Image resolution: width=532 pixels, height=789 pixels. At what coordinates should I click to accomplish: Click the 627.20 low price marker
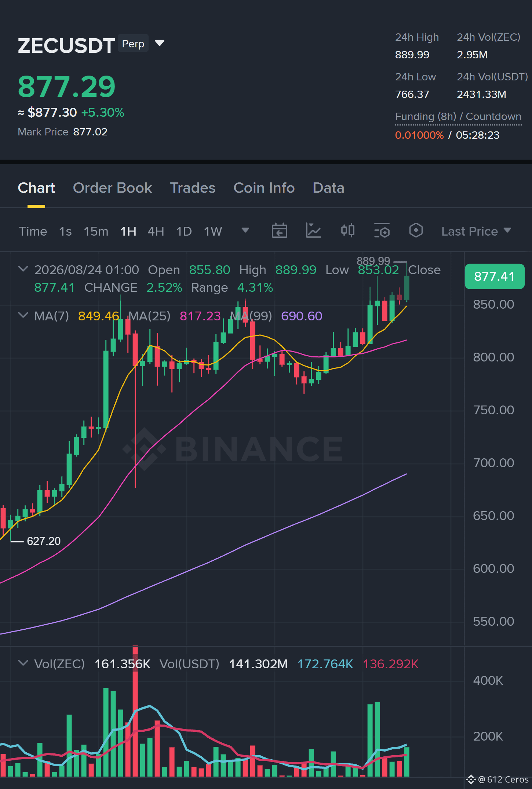[x=44, y=541]
